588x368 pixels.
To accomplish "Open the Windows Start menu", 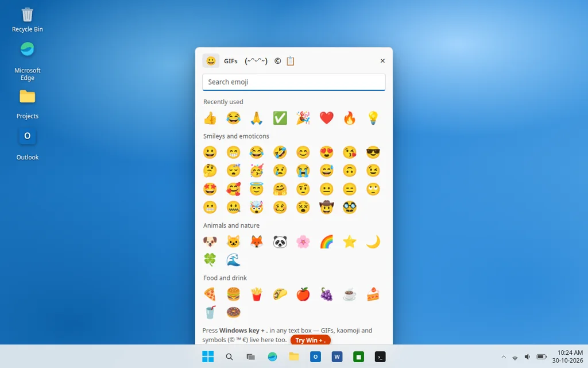I will [208, 356].
